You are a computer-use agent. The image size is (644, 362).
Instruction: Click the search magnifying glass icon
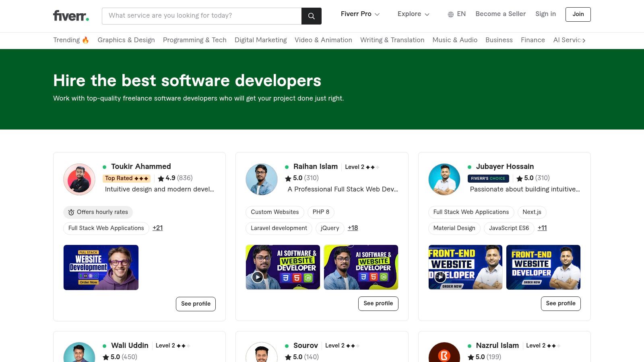[x=311, y=16]
